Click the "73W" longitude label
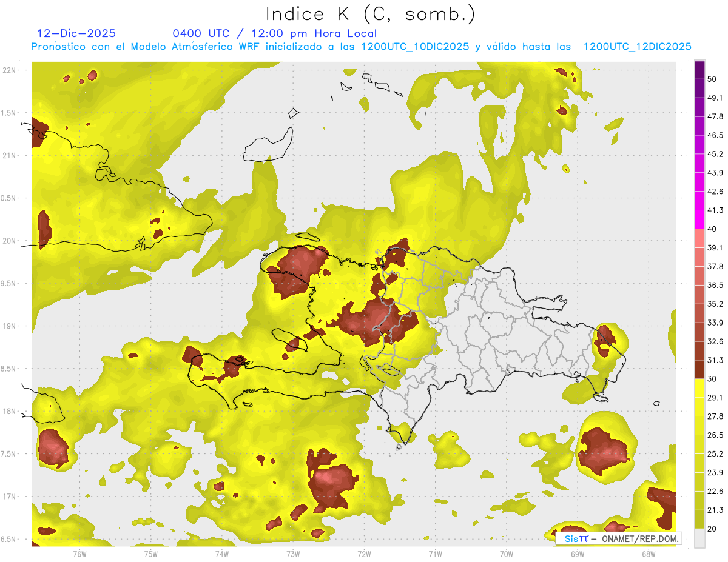Screen dimensions: 728x562 pyautogui.click(x=293, y=554)
